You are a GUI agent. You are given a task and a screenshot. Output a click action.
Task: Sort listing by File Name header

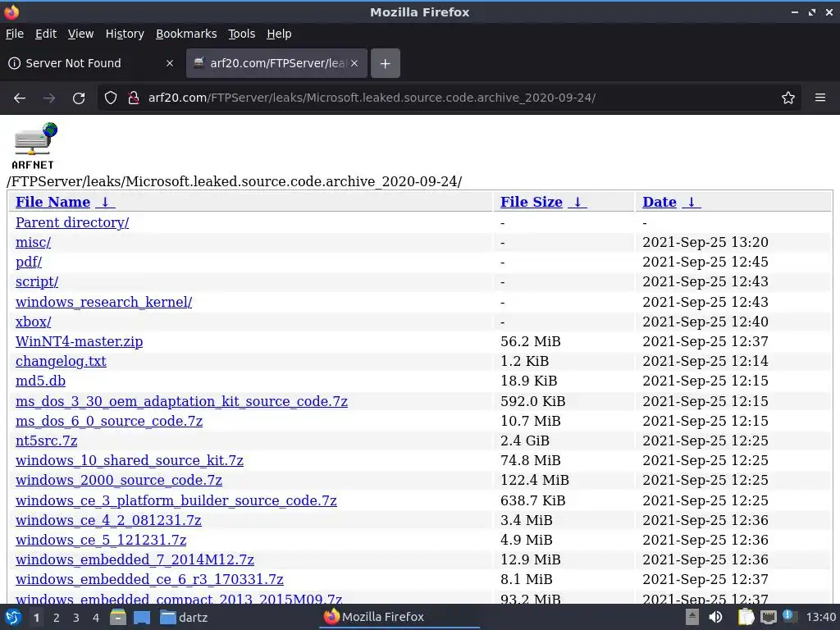pos(53,202)
